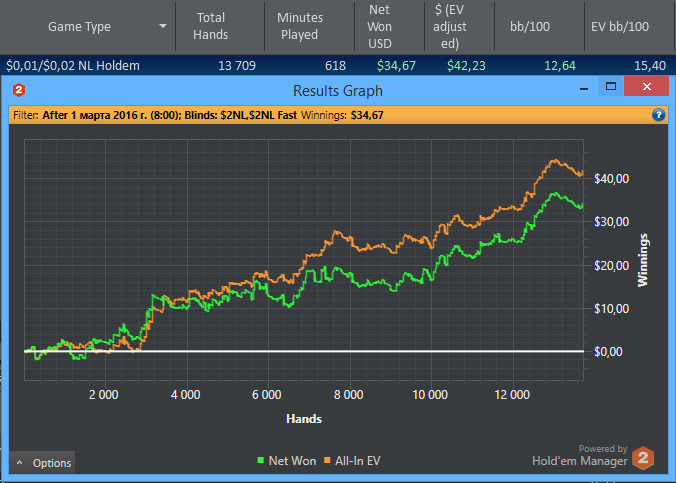Click the $10,00 y-axis label

[x=611, y=309]
